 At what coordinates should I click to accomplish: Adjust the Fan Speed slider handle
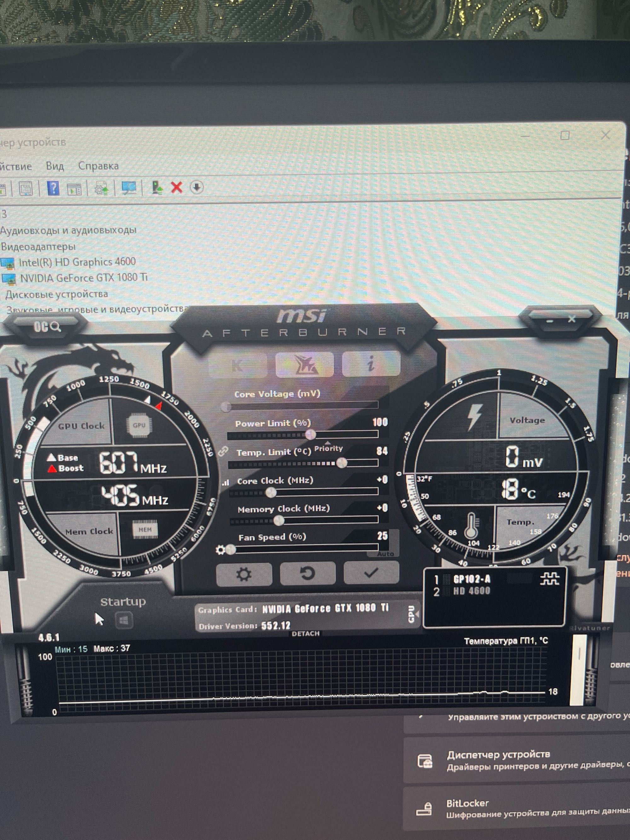click(230, 550)
